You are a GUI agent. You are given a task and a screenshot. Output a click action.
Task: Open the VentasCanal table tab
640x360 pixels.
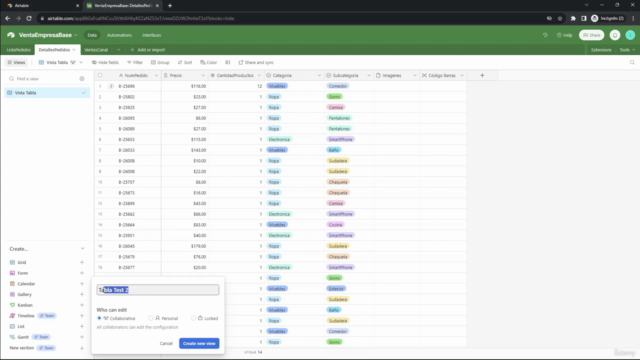(96, 50)
